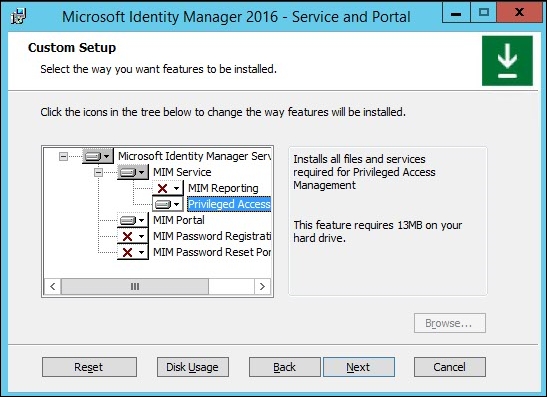547x397 pixels.
Task: Click the green download arrow banner icon
Action: (507, 61)
